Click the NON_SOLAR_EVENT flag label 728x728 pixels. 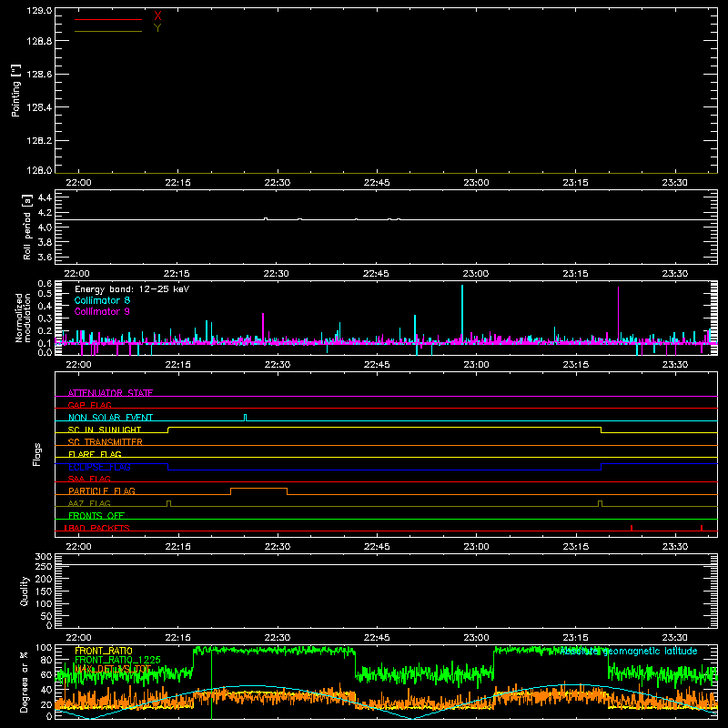(110, 418)
